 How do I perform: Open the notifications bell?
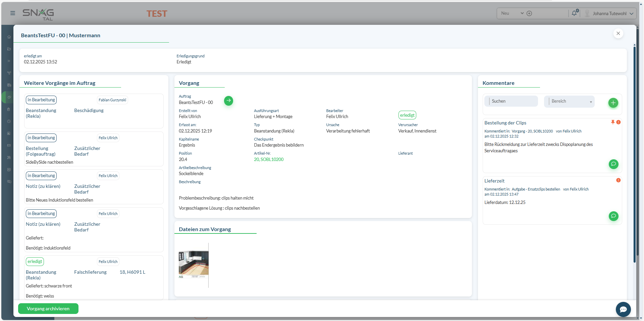[574, 13]
